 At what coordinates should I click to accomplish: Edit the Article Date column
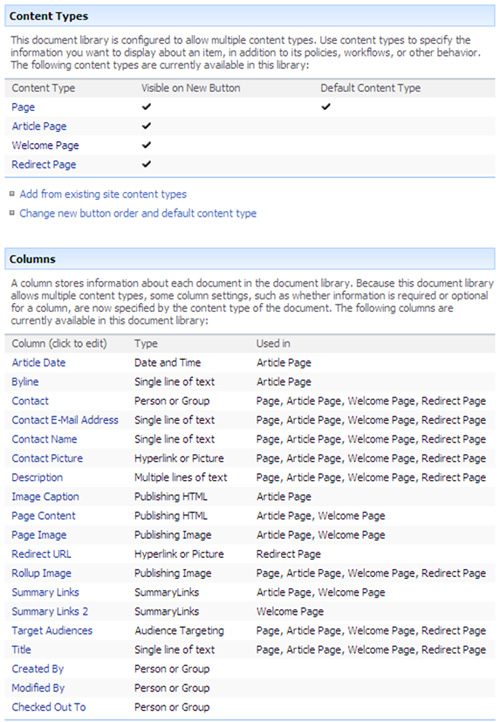pyautogui.click(x=39, y=363)
